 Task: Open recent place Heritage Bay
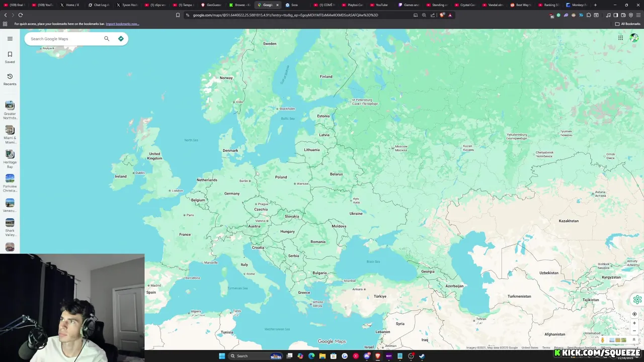tap(10, 159)
